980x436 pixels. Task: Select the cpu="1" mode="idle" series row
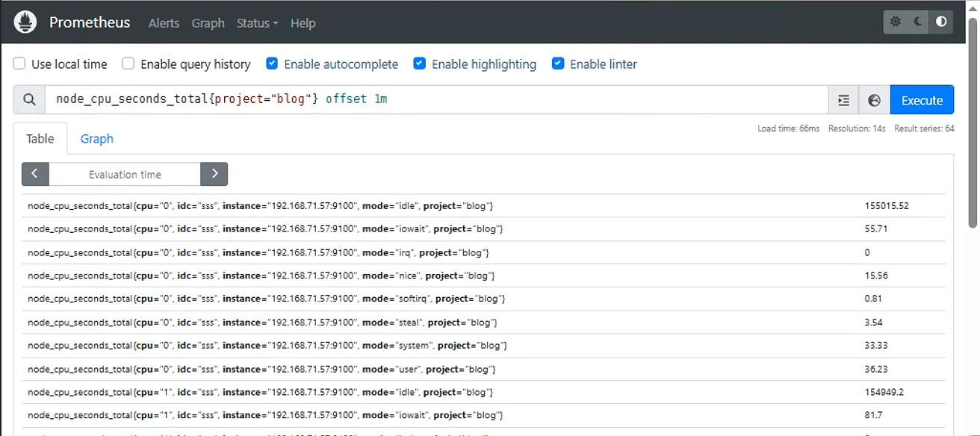[x=483, y=392]
